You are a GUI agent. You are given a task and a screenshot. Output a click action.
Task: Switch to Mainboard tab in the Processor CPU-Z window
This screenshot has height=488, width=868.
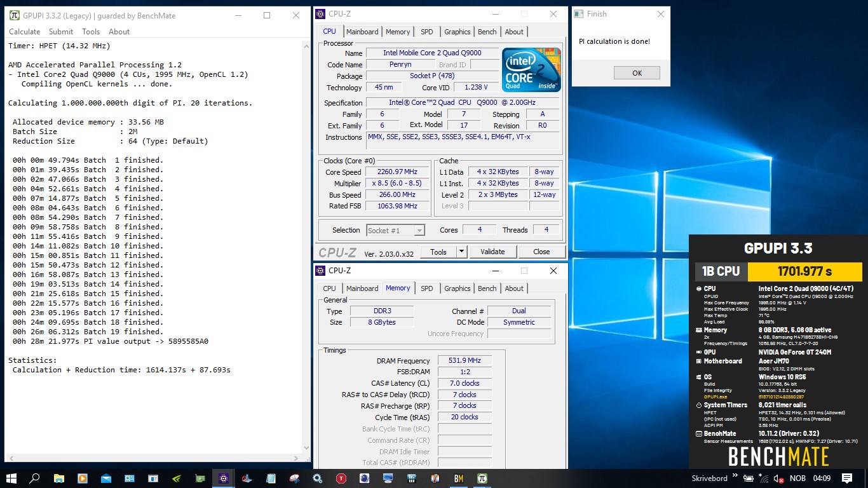(x=362, y=32)
